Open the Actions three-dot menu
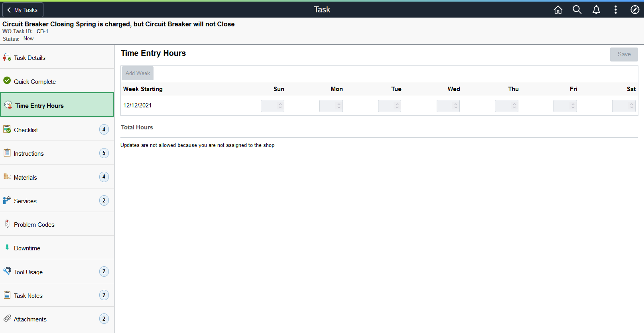644x333 pixels. point(616,10)
